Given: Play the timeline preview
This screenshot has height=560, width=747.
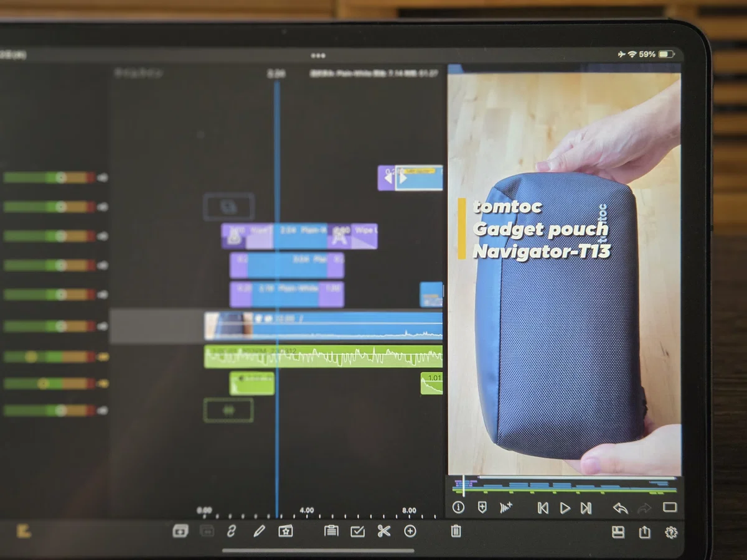Looking at the screenshot, I should point(565,508).
